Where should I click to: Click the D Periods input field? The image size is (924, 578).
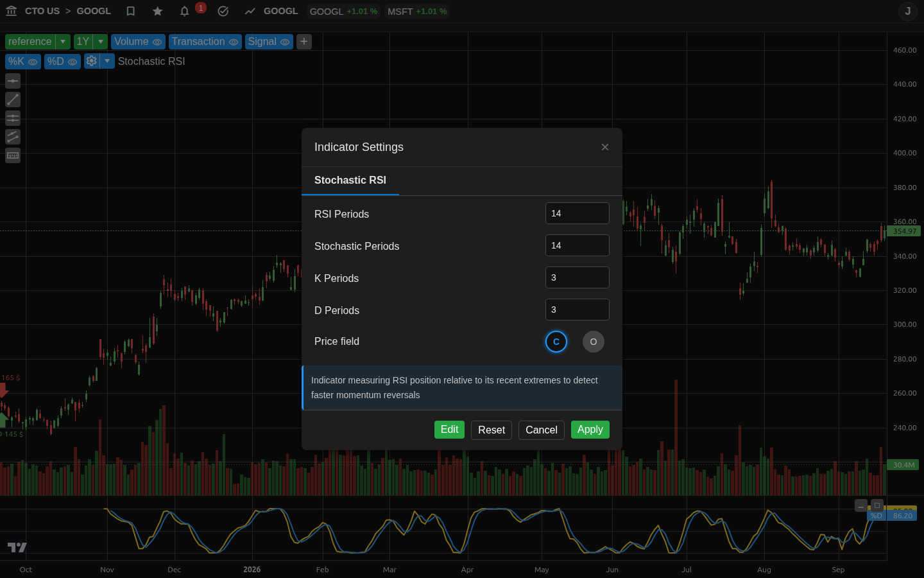tap(577, 310)
